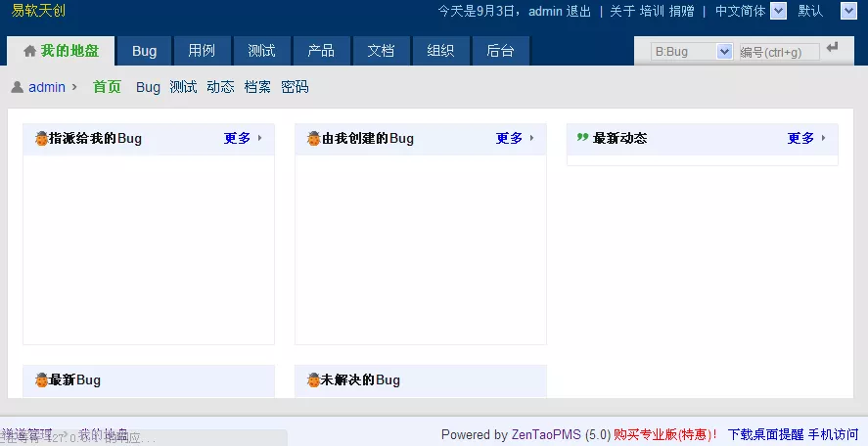Click 更多 link in 指派给我的Bug panel
Viewport: 868px width, 446px height.
237,138
